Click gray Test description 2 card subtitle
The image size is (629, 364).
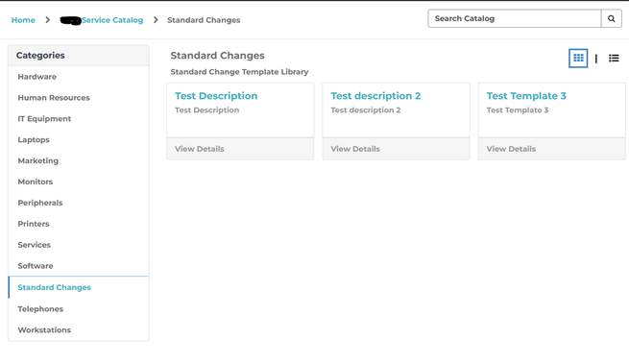pyautogui.click(x=366, y=109)
